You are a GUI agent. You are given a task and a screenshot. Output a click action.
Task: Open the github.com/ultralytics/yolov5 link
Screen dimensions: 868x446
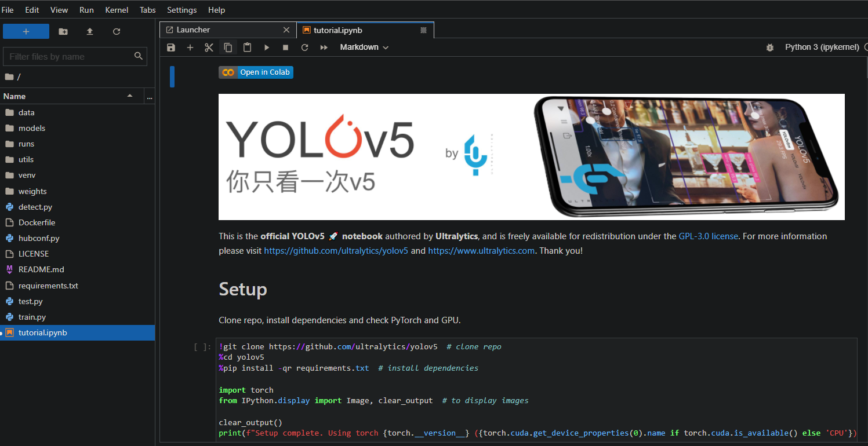click(x=336, y=251)
